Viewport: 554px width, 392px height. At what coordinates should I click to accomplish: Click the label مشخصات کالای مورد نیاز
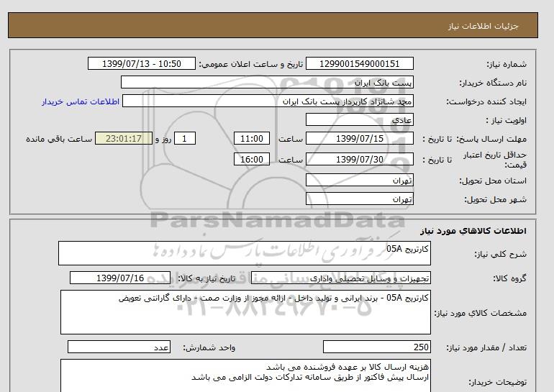[x=481, y=313]
